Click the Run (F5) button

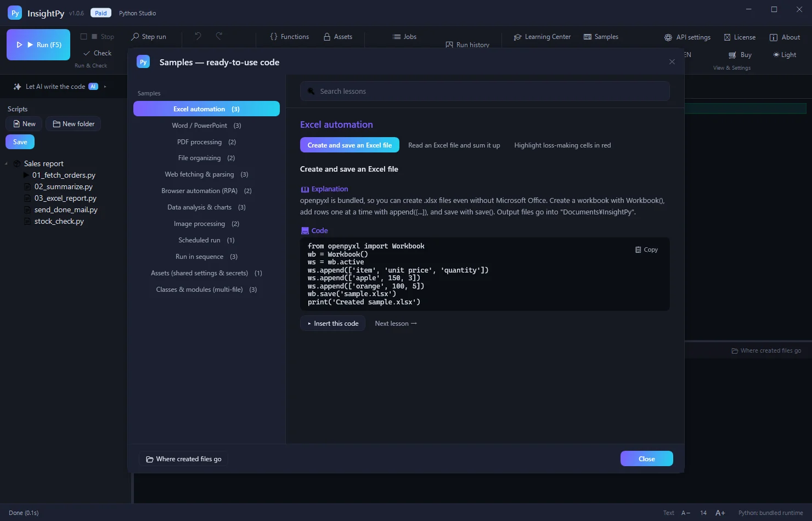[38, 44]
